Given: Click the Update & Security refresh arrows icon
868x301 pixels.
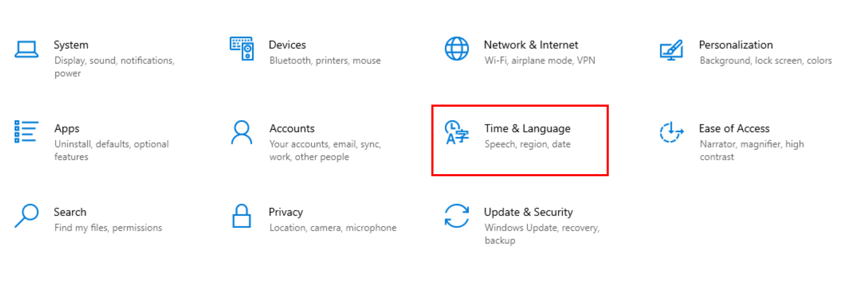Looking at the screenshot, I should (457, 216).
